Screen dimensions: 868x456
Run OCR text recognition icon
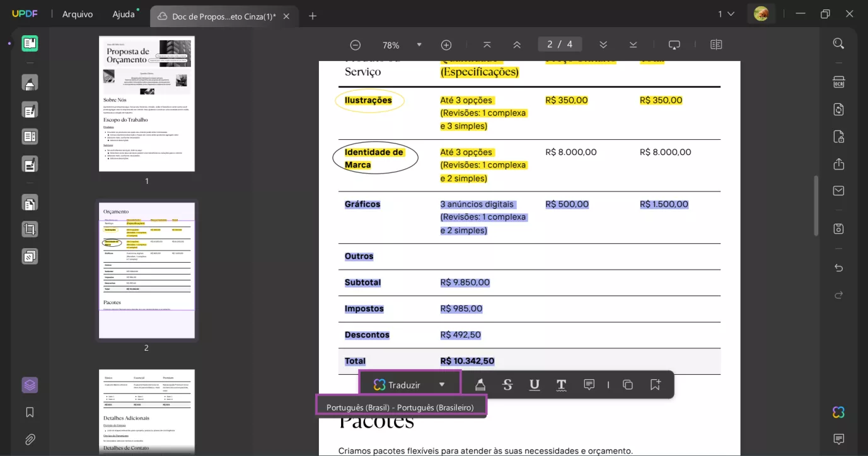tap(838, 82)
